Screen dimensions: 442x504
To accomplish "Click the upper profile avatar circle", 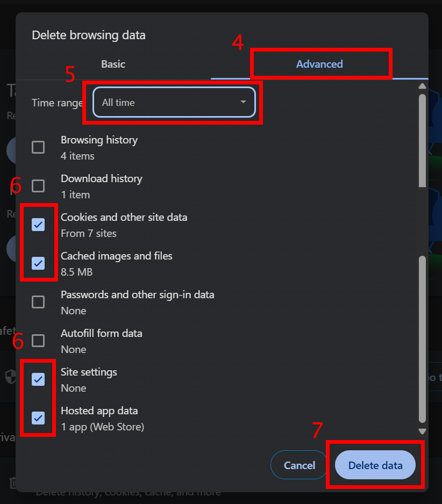I will coord(12,150).
